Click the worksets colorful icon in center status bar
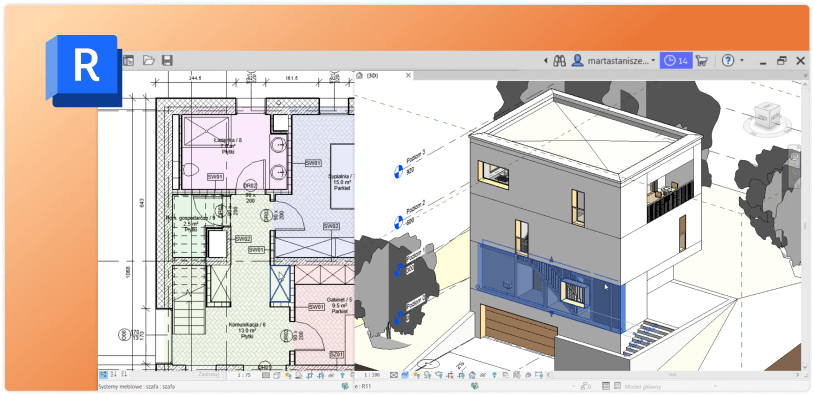This screenshot has width=814, height=395. click(x=474, y=386)
